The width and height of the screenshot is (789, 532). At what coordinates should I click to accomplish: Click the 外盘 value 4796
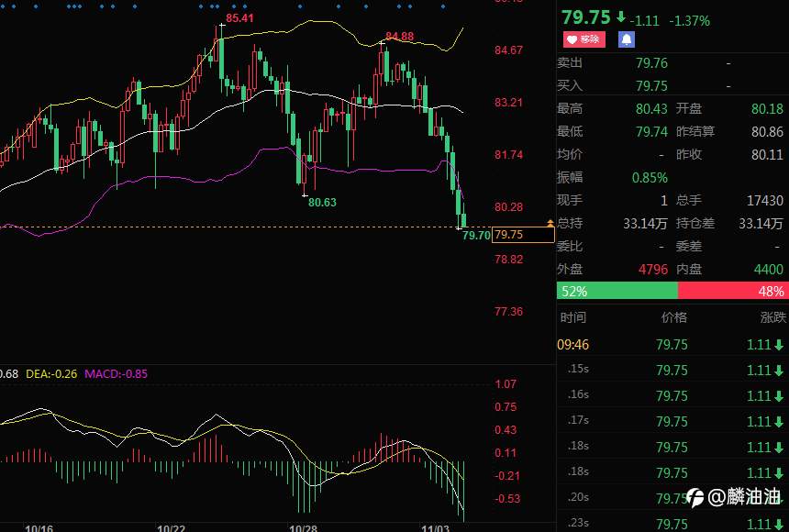coord(653,270)
